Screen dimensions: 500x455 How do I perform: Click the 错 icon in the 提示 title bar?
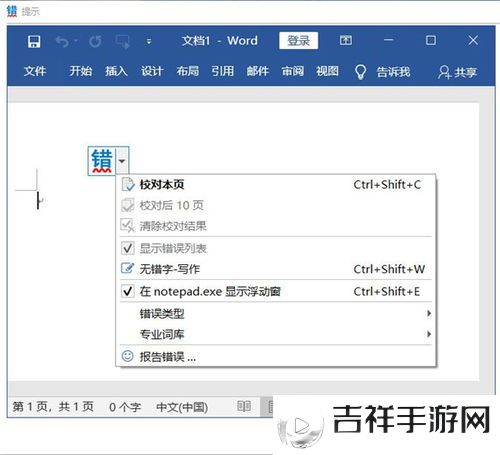click(x=12, y=11)
